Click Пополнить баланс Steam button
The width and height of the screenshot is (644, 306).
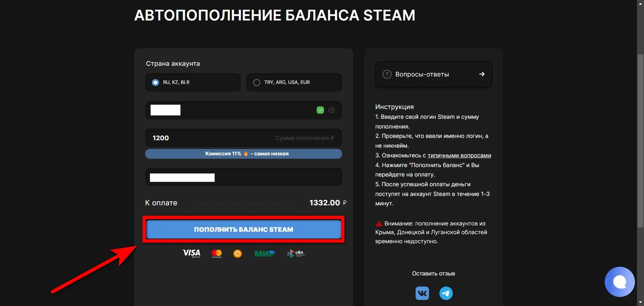tap(244, 229)
